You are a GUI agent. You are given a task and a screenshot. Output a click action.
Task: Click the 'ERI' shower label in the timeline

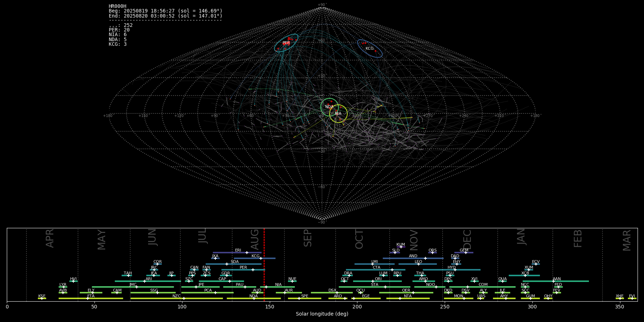pyautogui.click(x=238, y=250)
